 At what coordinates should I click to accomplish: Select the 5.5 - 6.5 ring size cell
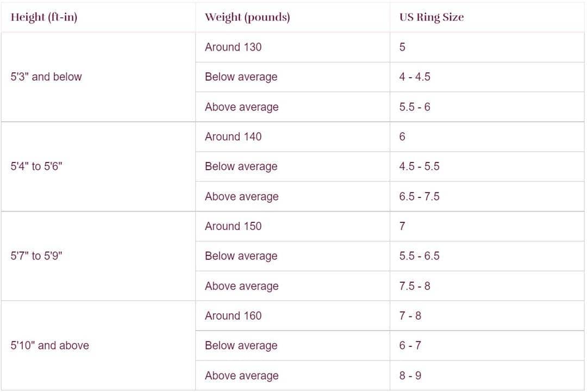[x=419, y=256]
